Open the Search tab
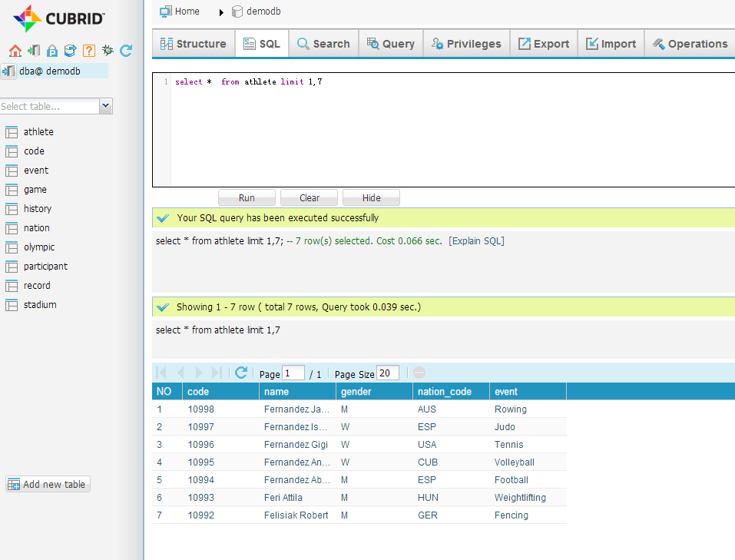This screenshot has height=560, width=735. point(323,44)
